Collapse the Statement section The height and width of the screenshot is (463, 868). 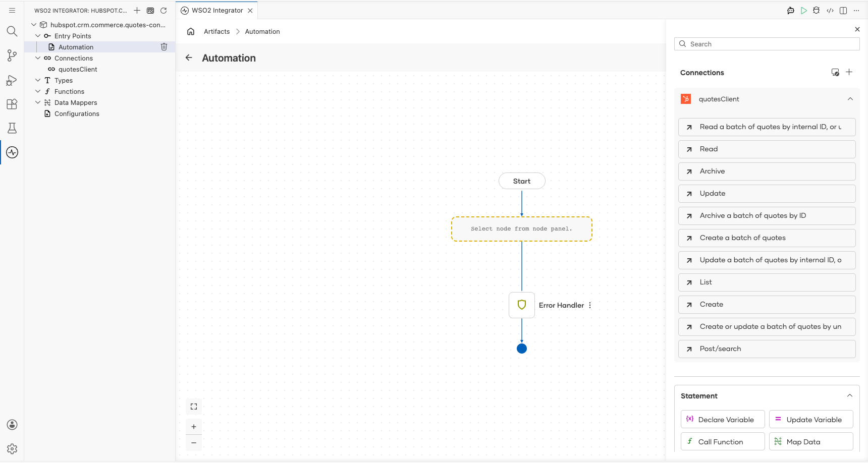(x=850, y=395)
